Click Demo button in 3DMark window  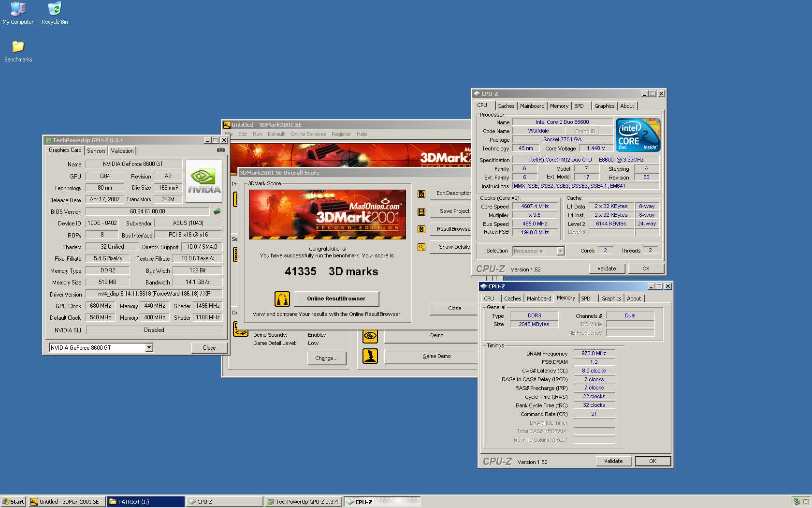(x=432, y=336)
